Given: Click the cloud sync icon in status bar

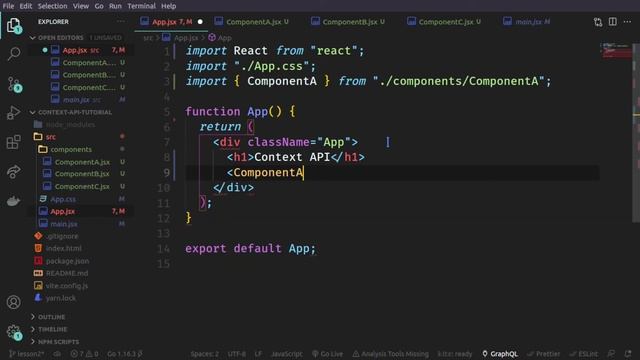Looking at the screenshot, I should tap(57, 354).
